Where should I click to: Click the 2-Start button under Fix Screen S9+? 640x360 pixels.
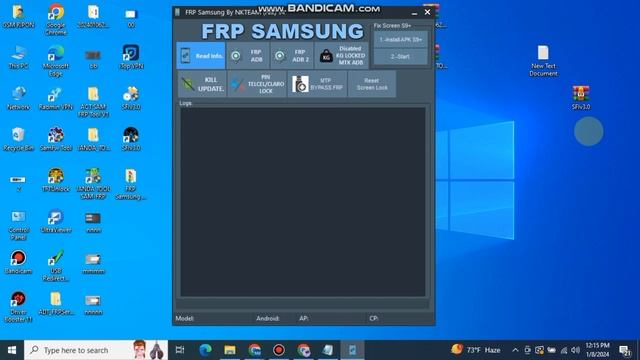pos(401,56)
